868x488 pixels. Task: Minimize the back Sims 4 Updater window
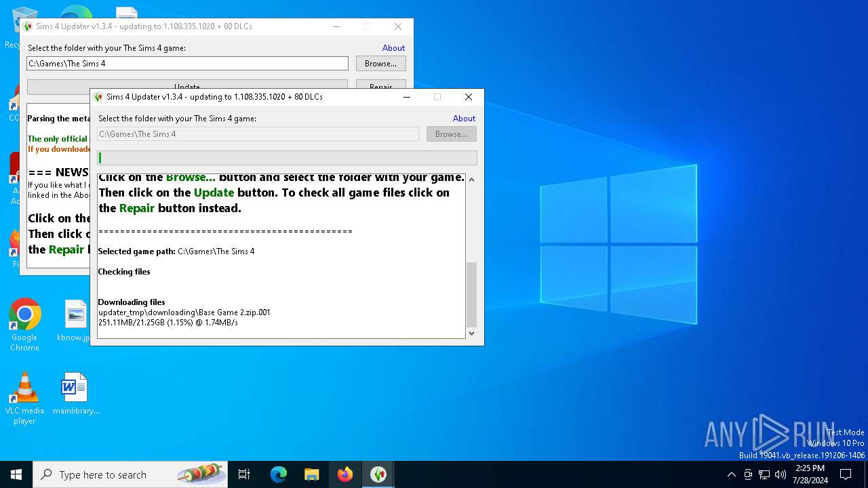(x=336, y=26)
